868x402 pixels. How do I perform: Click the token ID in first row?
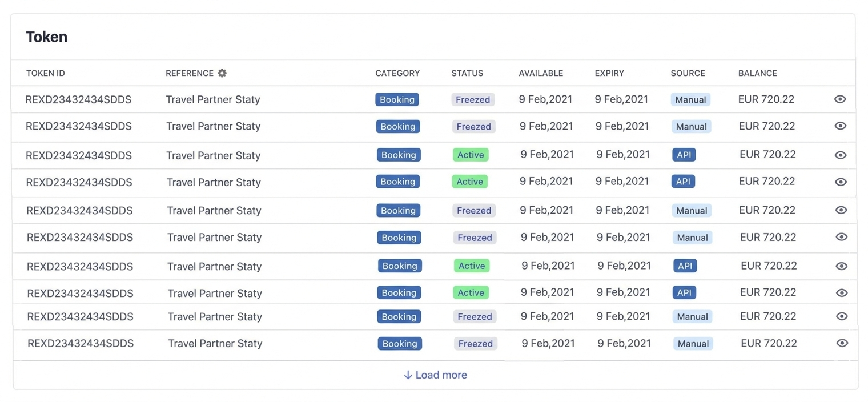coord(78,99)
